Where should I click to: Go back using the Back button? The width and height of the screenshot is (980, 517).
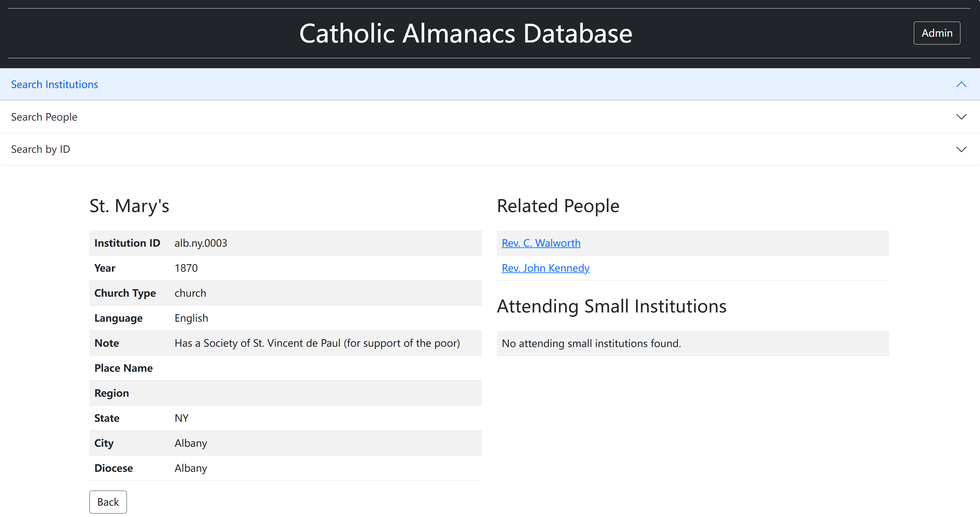108,502
